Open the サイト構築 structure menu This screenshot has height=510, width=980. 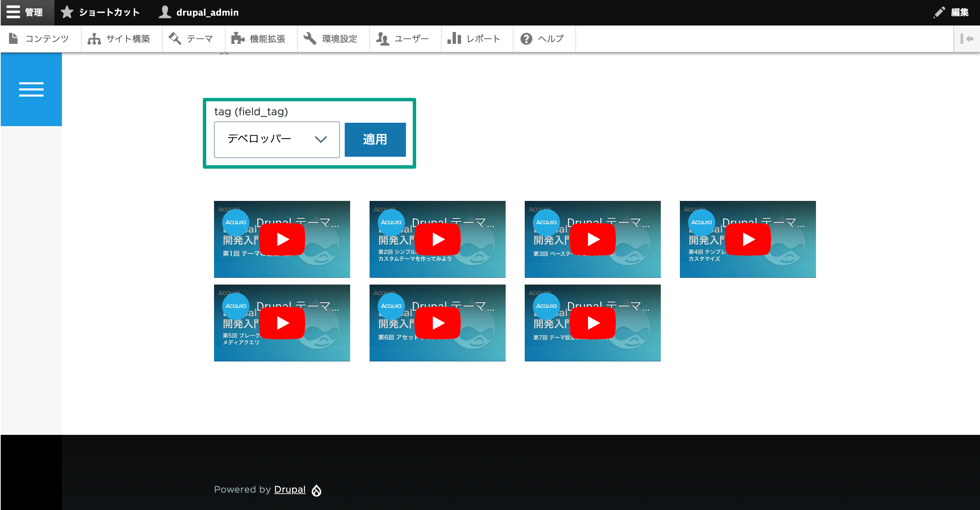tap(121, 39)
